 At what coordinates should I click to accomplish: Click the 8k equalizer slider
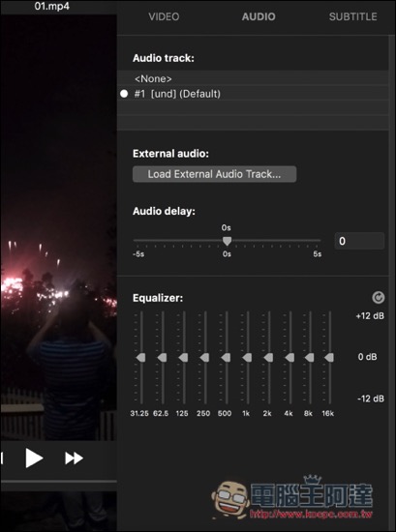310,357
